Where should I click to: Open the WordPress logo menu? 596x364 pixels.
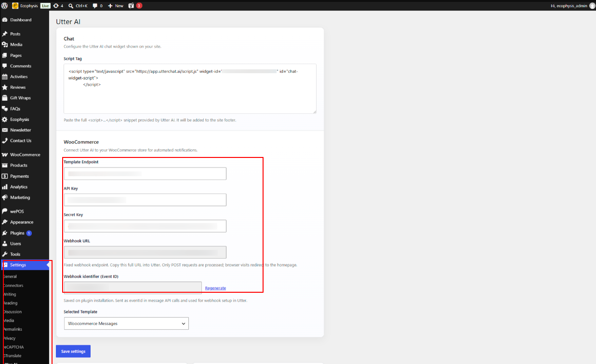click(5, 6)
